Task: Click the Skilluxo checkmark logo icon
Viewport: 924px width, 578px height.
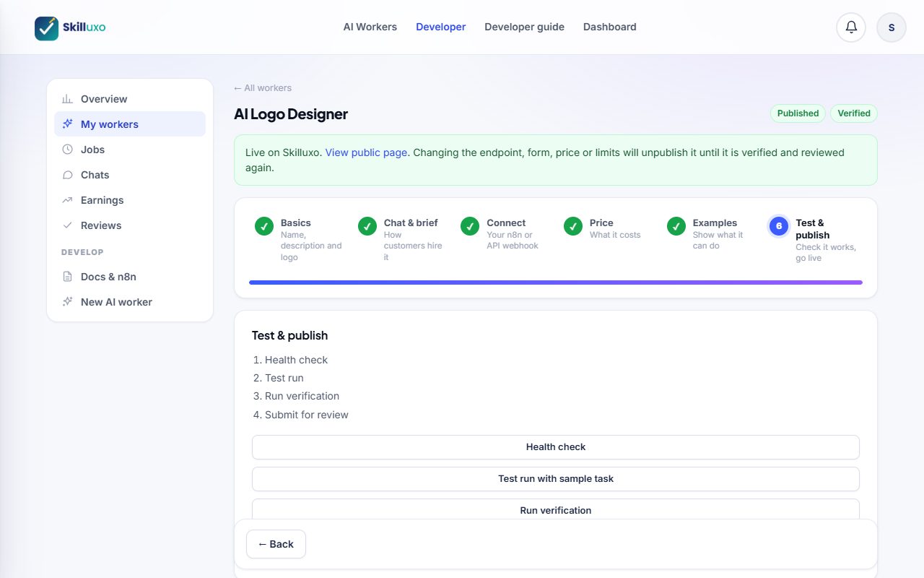Action: tap(47, 28)
